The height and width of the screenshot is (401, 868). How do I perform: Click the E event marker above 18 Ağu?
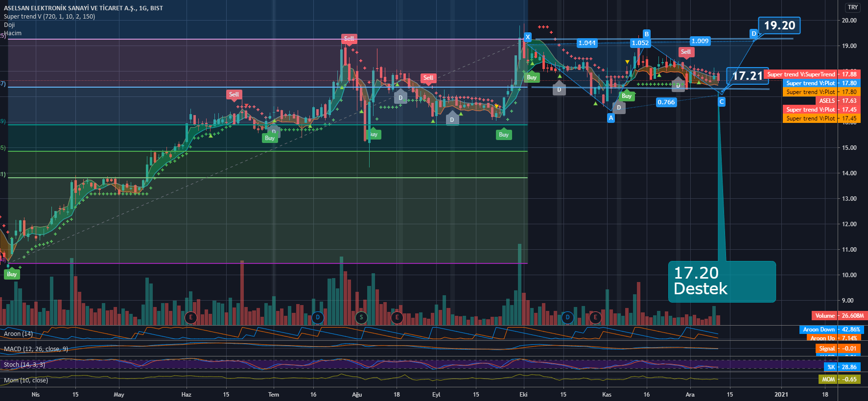[x=397, y=317]
